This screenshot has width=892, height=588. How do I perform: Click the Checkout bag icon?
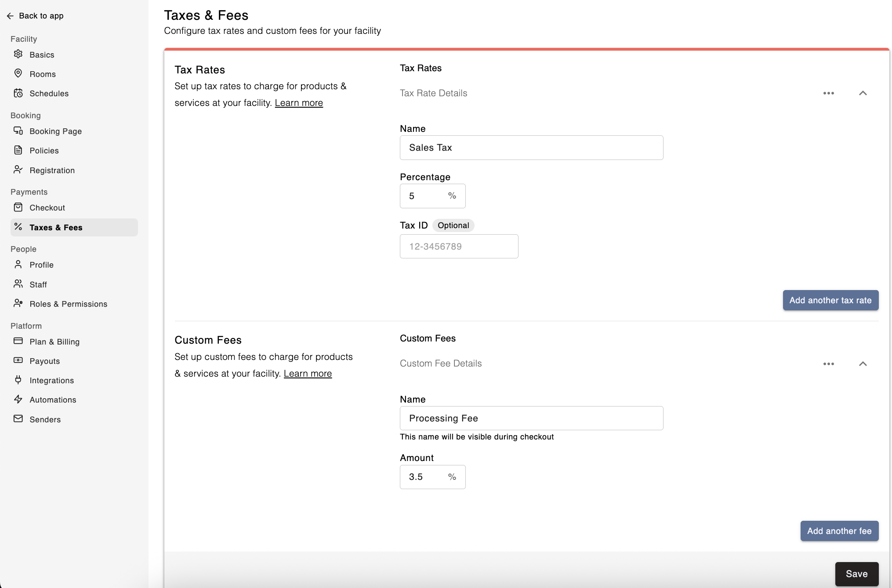(18, 207)
